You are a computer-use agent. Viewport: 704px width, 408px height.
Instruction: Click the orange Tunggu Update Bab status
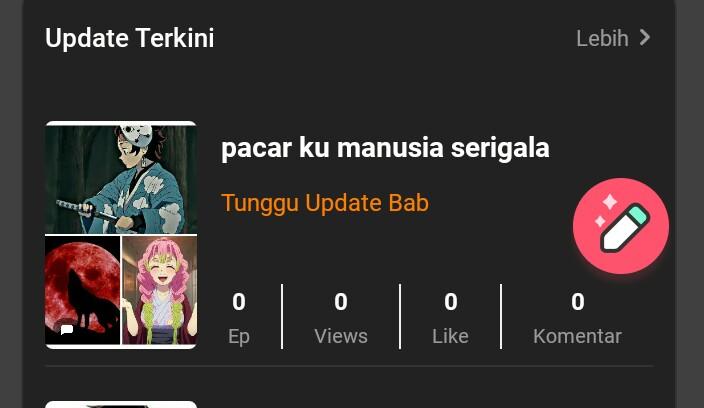point(325,203)
